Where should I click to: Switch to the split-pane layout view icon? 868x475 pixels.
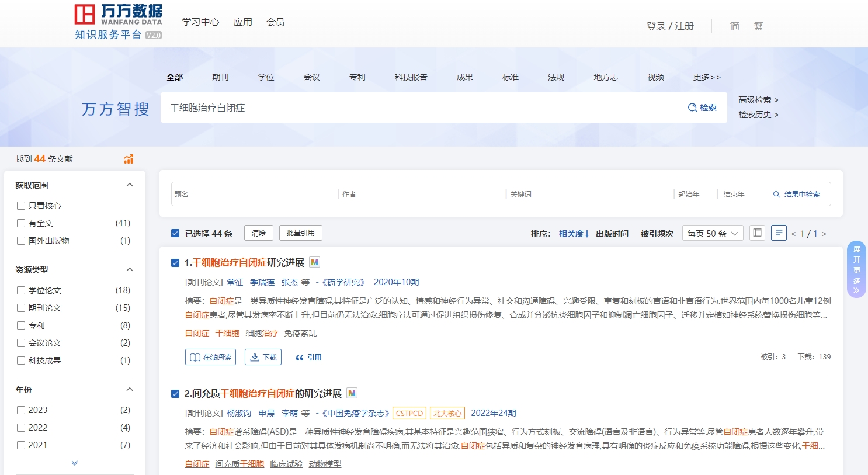[x=756, y=233]
